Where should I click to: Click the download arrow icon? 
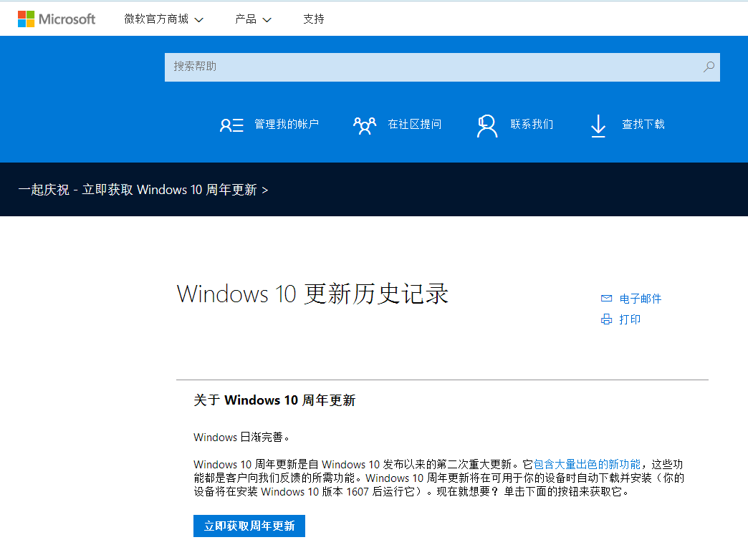pos(598,126)
